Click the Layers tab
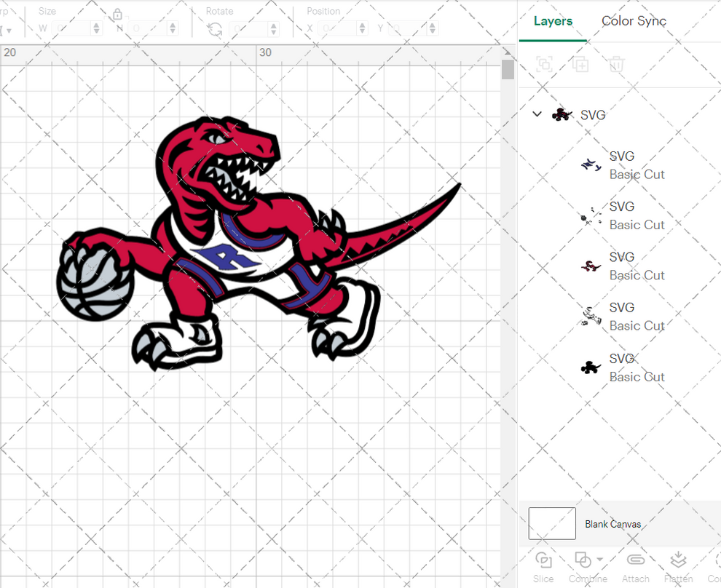 tap(553, 21)
